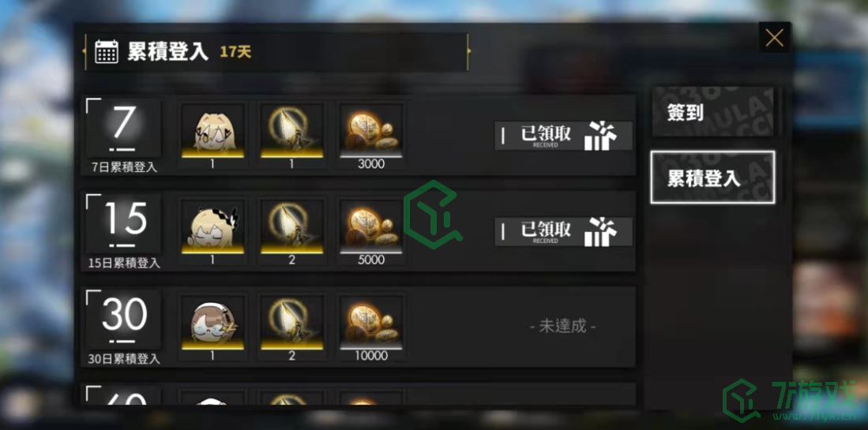
Task: Select the 5000 gold coins reward icon
Action: pos(371,226)
